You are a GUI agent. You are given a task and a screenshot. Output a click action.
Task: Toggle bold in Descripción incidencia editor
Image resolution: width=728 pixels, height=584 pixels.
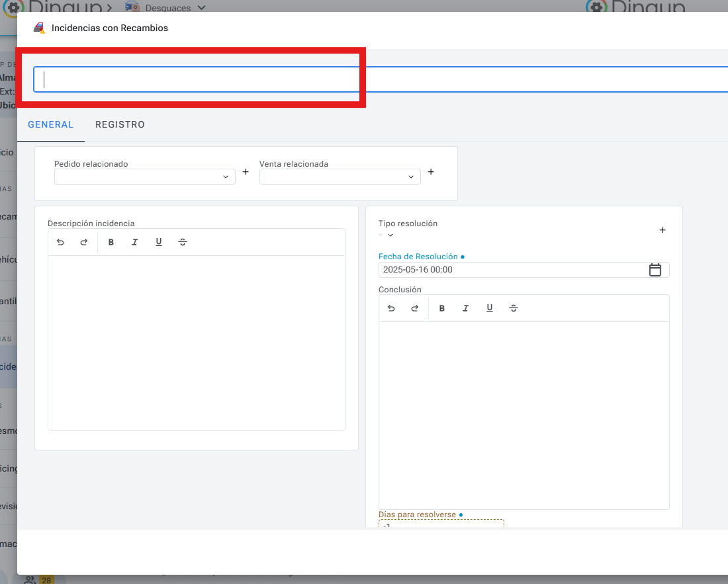click(111, 242)
